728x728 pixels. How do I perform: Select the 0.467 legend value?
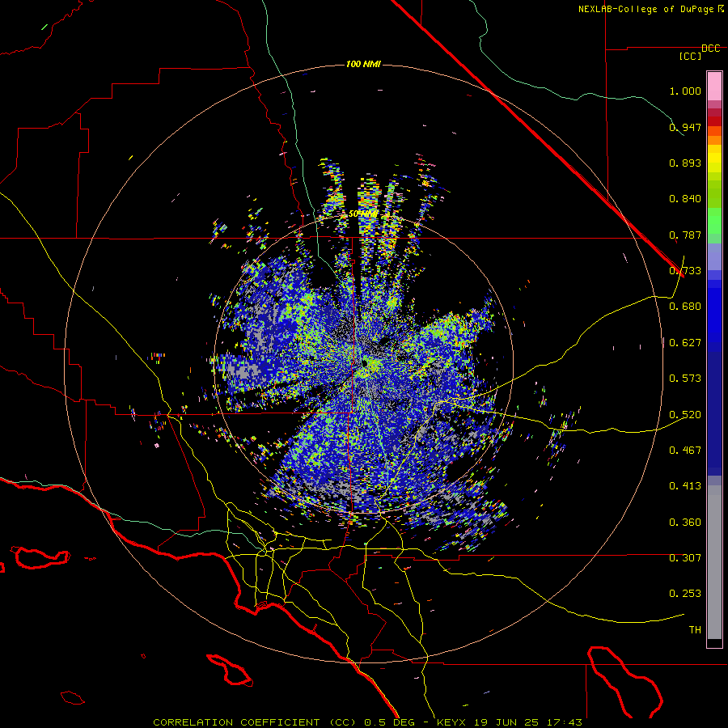[685, 451]
